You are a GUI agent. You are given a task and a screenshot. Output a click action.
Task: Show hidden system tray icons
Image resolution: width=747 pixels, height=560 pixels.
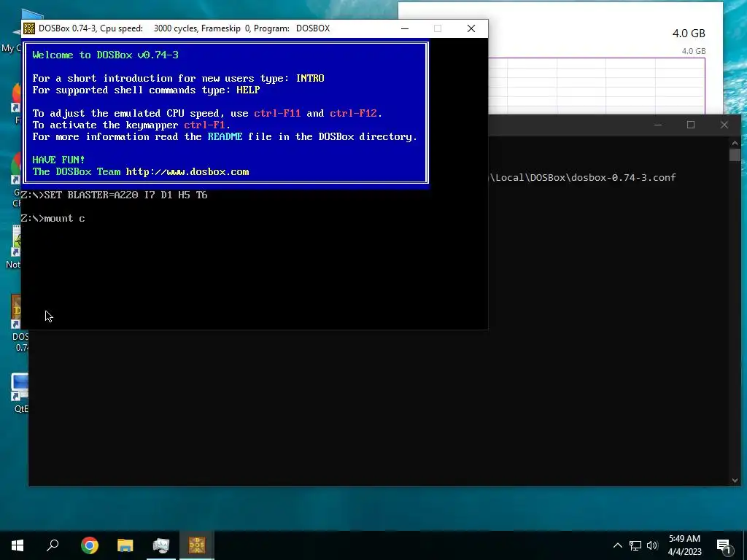[617, 545]
